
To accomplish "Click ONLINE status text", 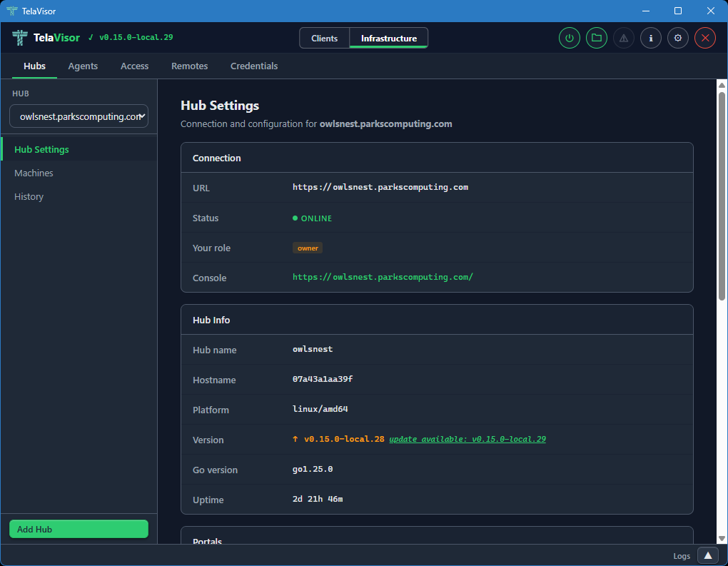I will pos(316,218).
